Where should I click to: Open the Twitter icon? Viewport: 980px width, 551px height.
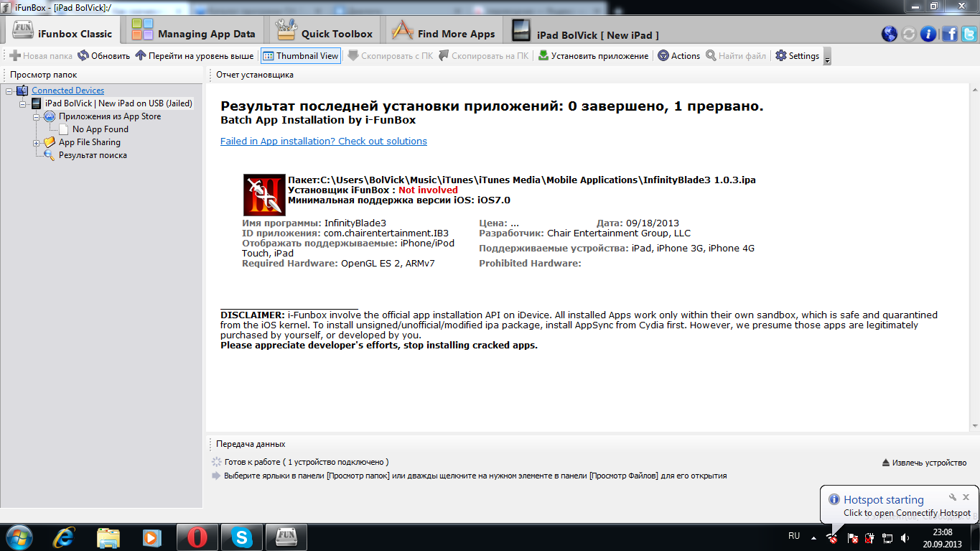969,34
